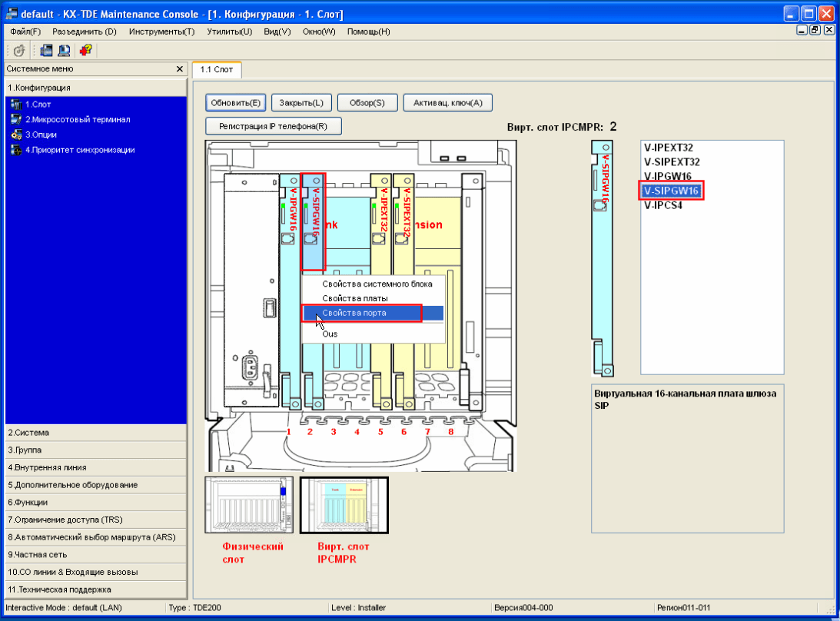Expand 7.Ограничение доступа (TRS) section
Viewport: 840px width, 621px height.
[x=96, y=520]
